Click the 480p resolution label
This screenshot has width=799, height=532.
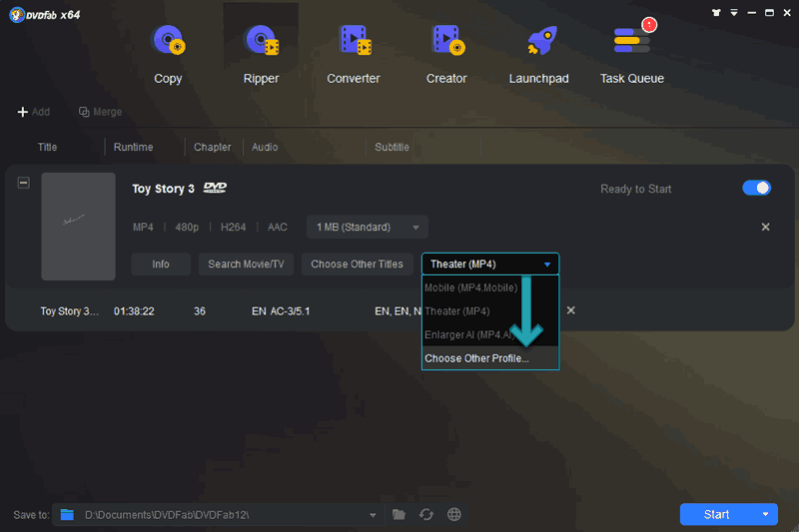(187, 227)
